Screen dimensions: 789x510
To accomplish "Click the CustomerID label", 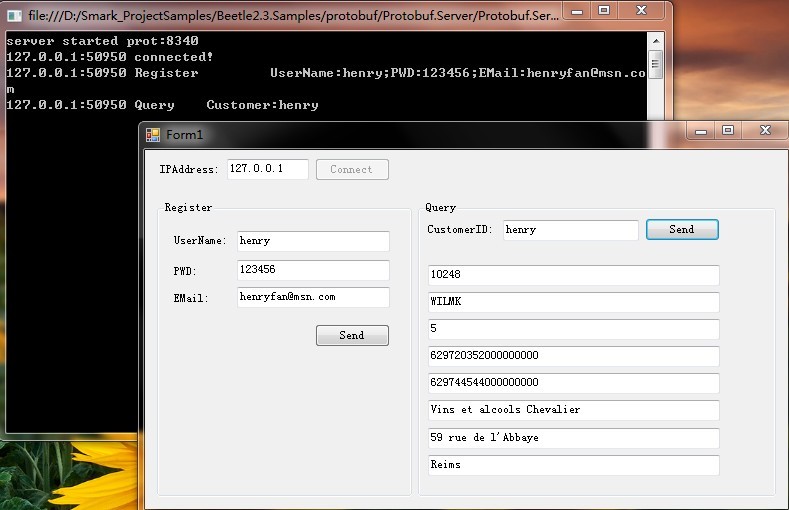I will pyautogui.click(x=459, y=230).
